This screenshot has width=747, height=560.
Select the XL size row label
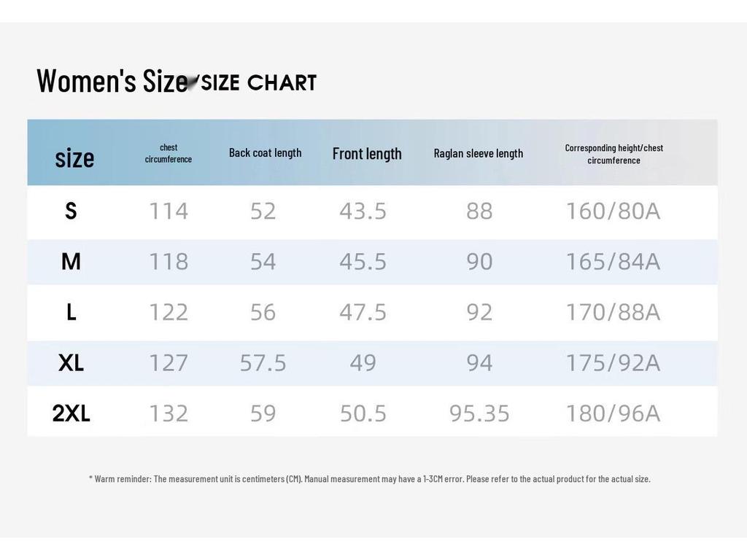(x=71, y=363)
